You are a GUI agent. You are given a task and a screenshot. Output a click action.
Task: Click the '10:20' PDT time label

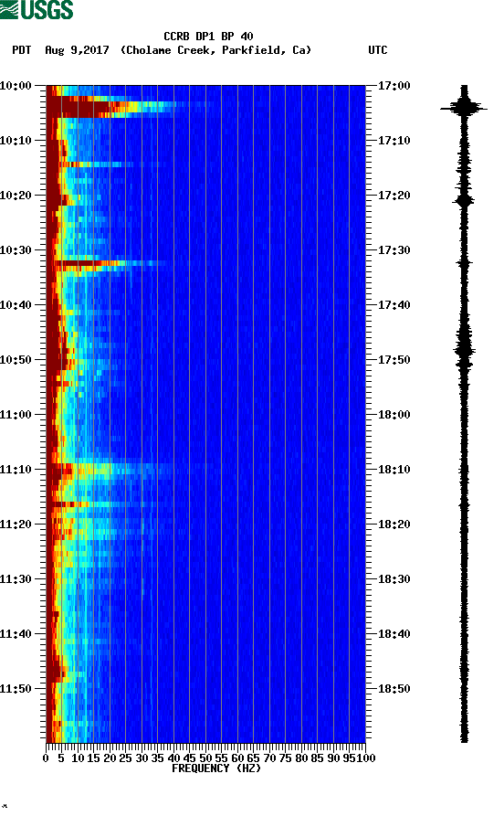(x=16, y=196)
